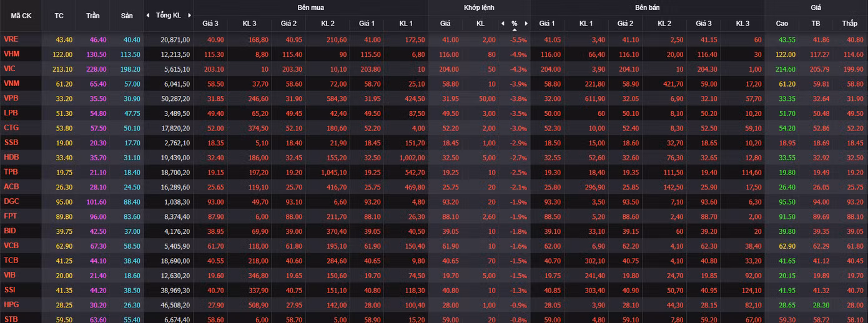
Task: Click VPB's sell KL 1 value 611,90
Action: tap(593, 99)
